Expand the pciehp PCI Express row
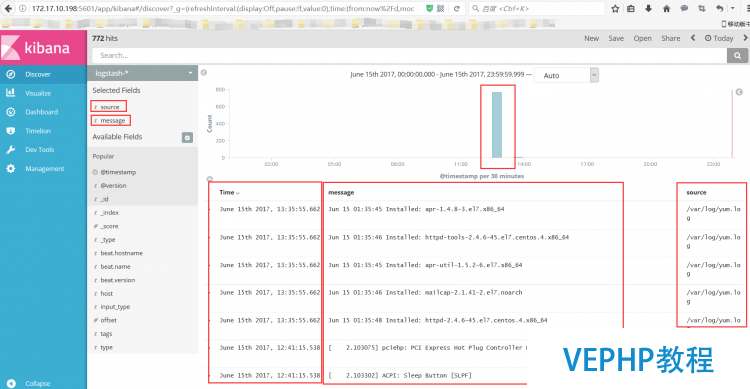 tap(210, 348)
